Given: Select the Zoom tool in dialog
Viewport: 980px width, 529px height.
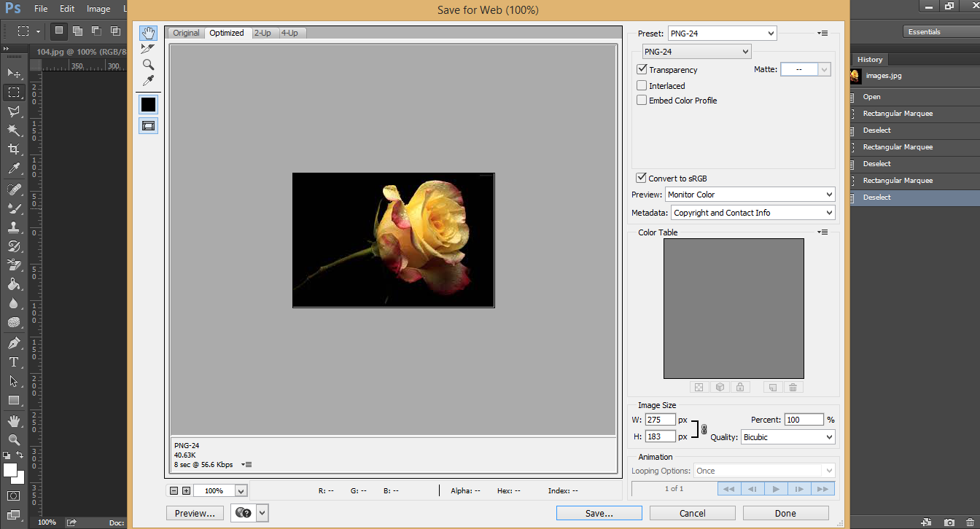Looking at the screenshot, I should tap(148, 64).
